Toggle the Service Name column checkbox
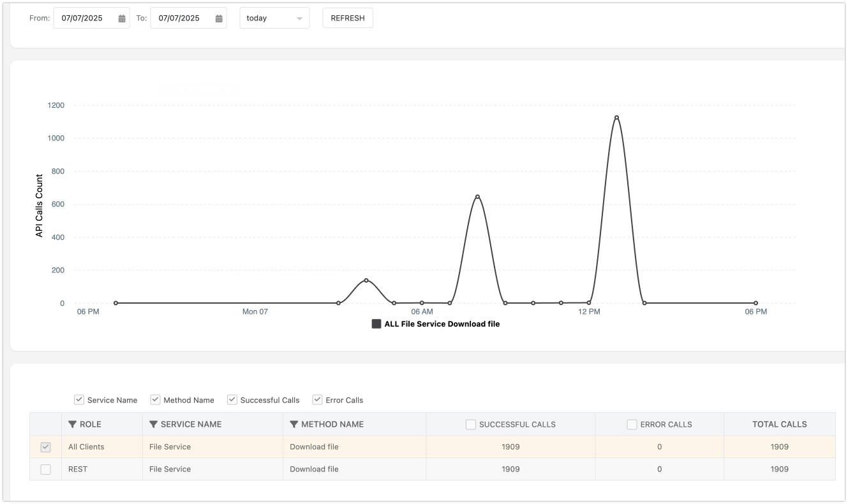This screenshot has height=504, width=848. click(79, 400)
